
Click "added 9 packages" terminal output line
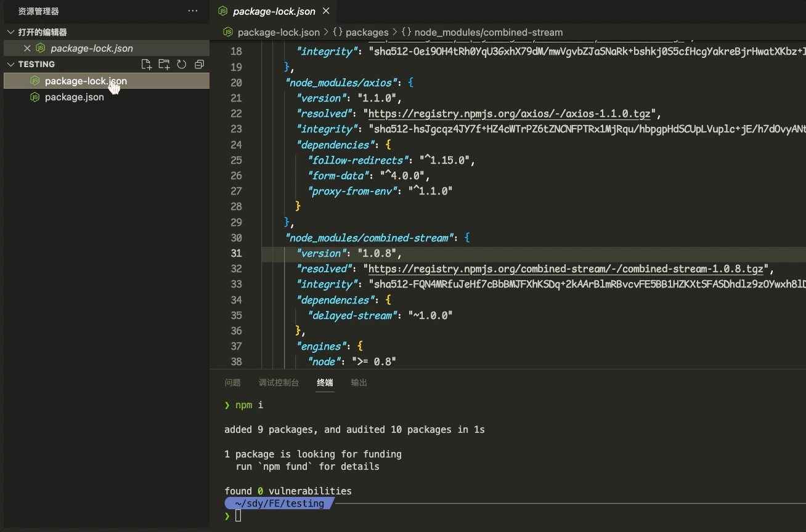[354, 430]
